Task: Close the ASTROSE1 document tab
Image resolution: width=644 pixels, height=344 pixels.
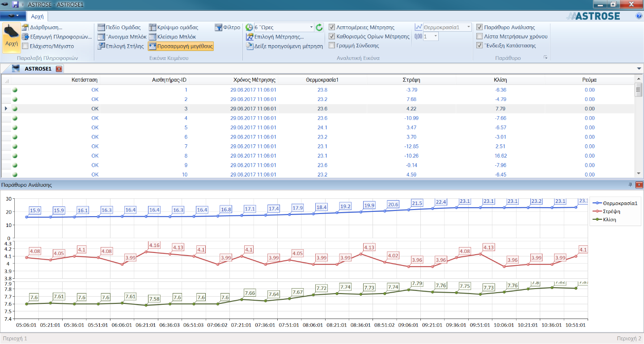Action: coord(59,69)
